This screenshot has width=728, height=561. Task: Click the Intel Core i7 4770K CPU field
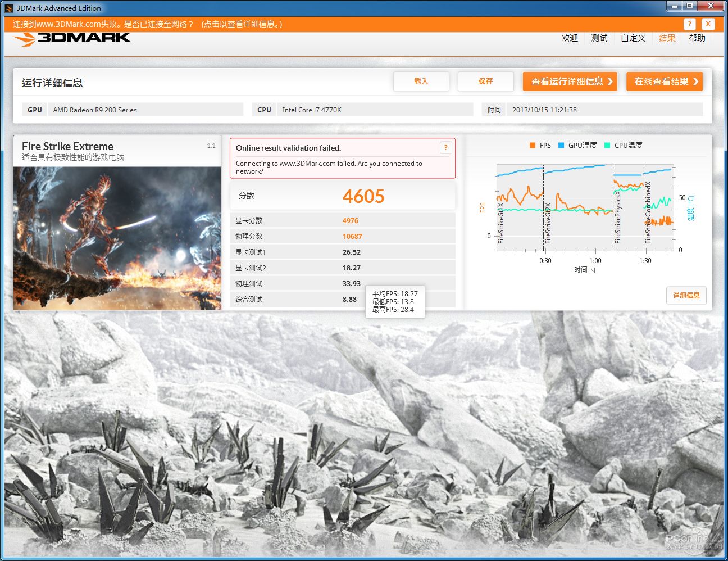pos(375,110)
